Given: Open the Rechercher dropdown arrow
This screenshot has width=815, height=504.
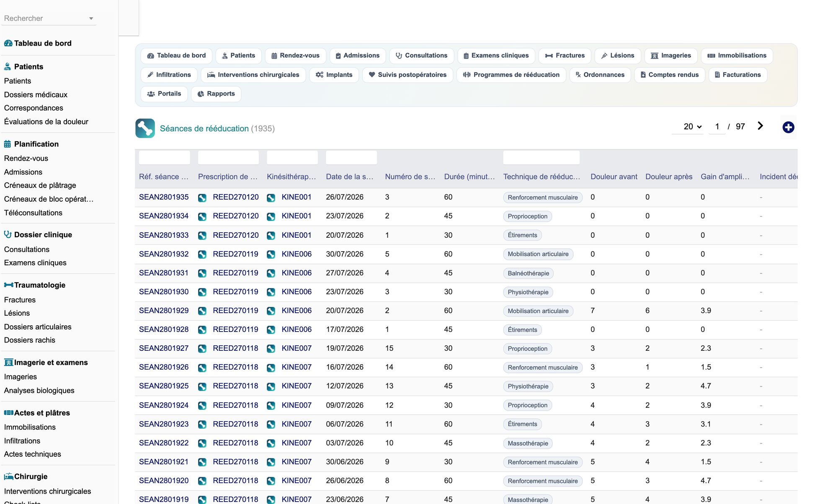Looking at the screenshot, I should (x=91, y=18).
